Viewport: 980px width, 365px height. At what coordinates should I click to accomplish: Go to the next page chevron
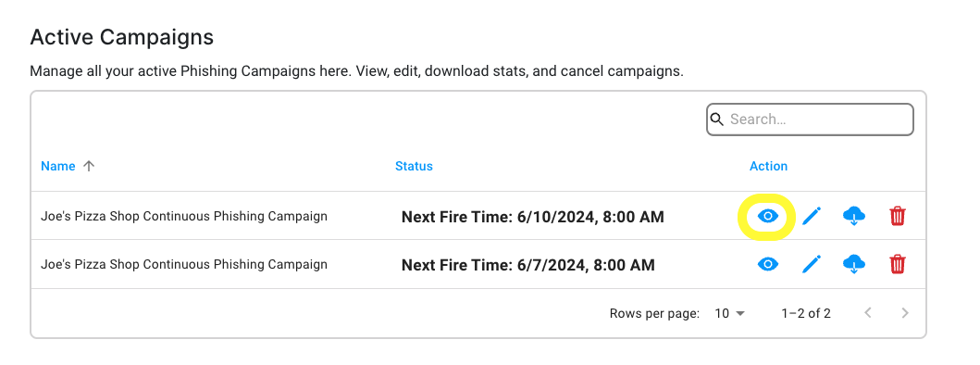pos(904,313)
